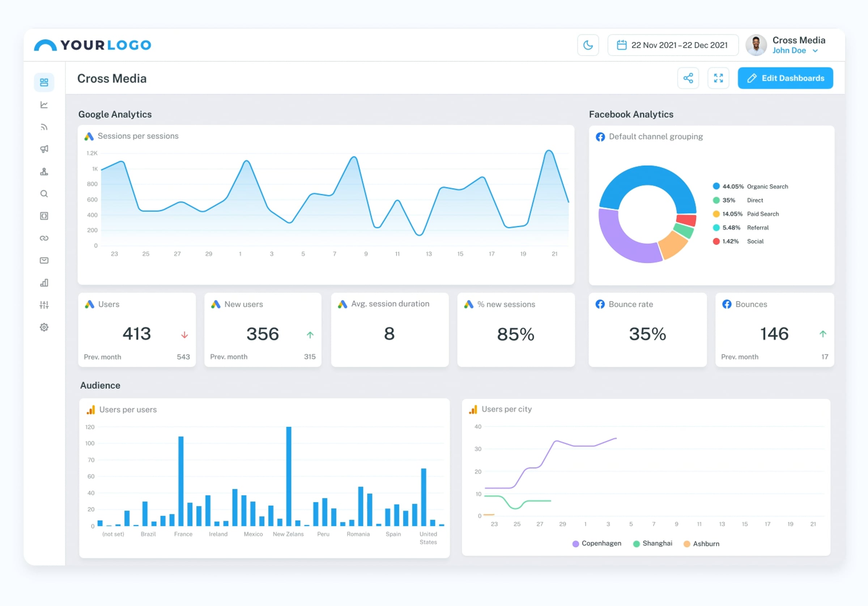Click the Organic Search blue legend swatch

[716, 186]
